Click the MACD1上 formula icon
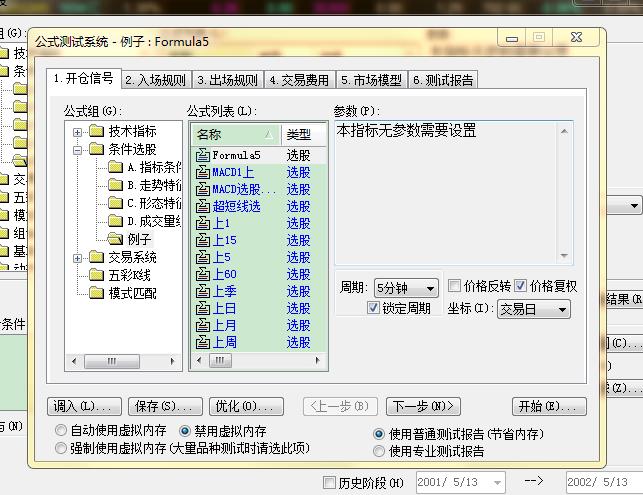Image resolution: width=643 pixels, height=495 pixels. [x=203, y=172]
